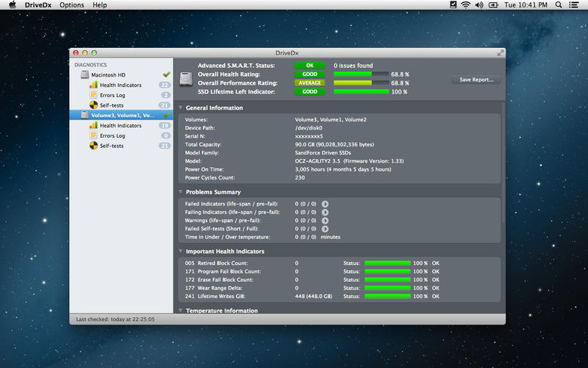
Task: Expand the Temperature Information section
Action: pos(180,310)
